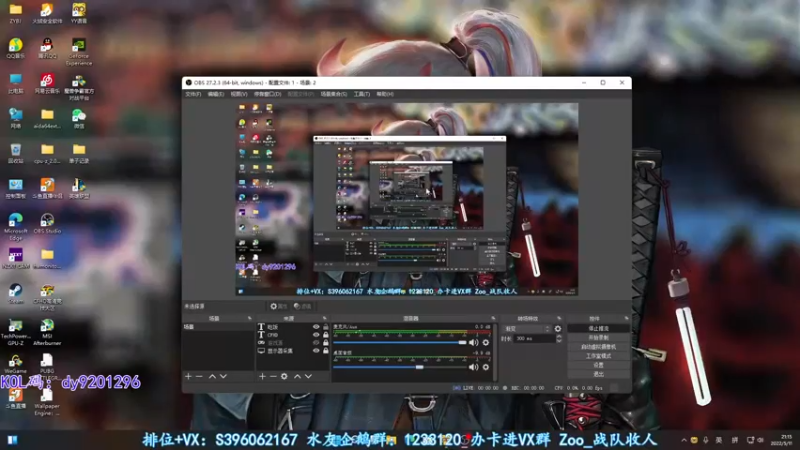The image size is (800, 450).
Task: Mute the 麦克风/Aux mixer channel speaker
Action: click(x=473, y=342)
